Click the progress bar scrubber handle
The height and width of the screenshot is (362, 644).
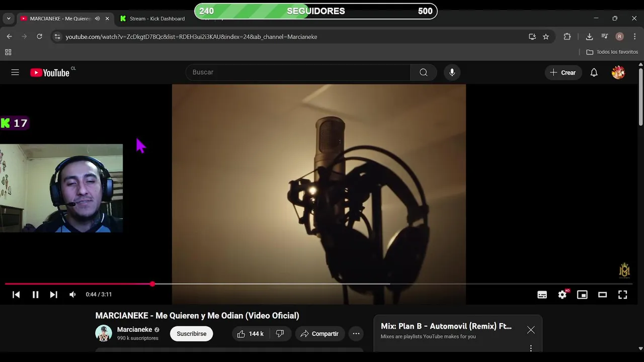[152, 284]
